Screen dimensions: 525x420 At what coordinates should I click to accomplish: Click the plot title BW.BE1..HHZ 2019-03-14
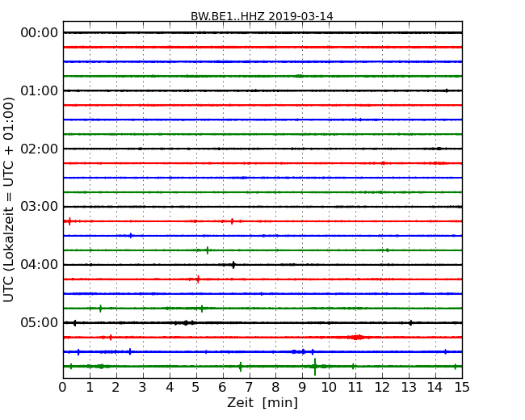262,16
